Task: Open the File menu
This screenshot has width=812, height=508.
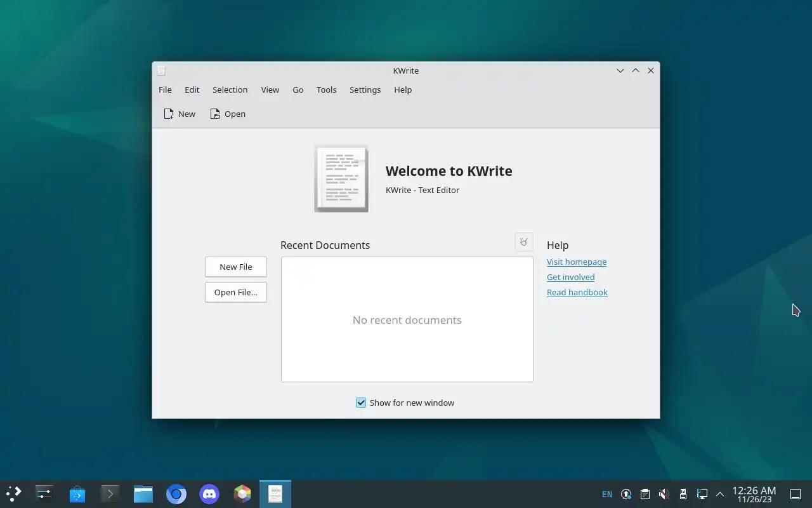Action: point(165,90)
